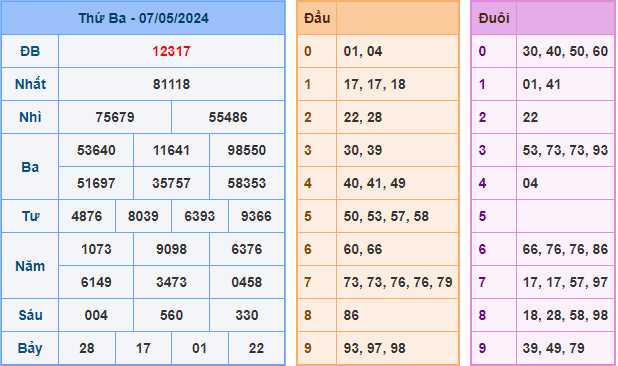Select the Đuôi row 3 values cell
This screenshot has height=366, width=618.
[x=565, y=150]
